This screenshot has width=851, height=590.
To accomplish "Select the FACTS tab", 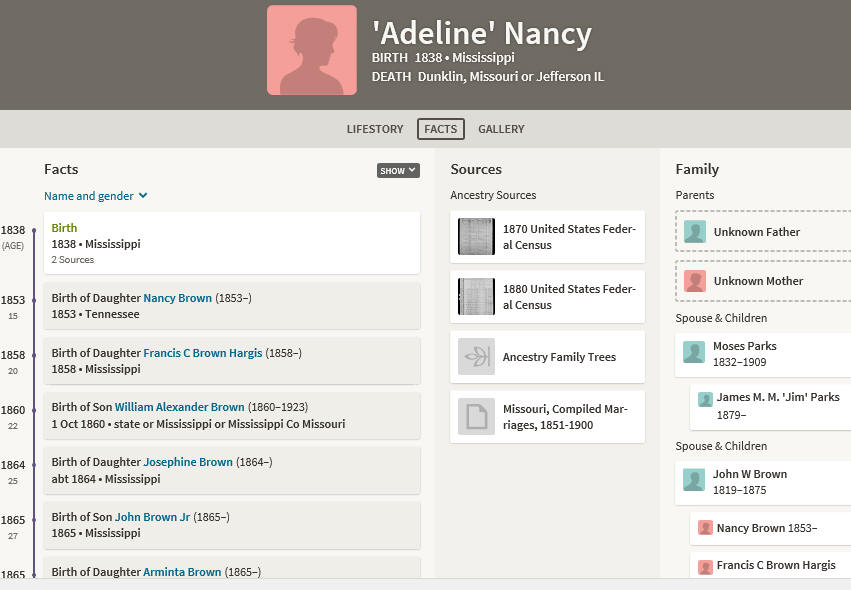I will 441,129.
